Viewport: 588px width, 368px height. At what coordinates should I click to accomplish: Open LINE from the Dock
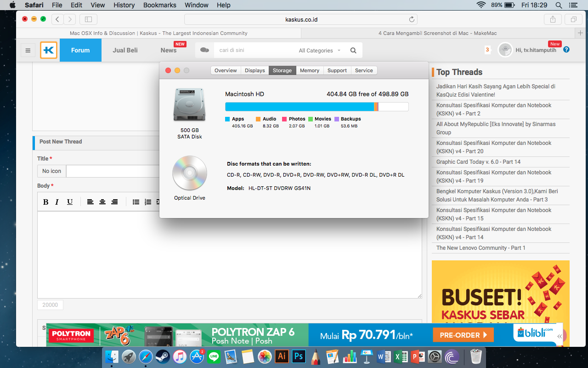tap(214, 356)
